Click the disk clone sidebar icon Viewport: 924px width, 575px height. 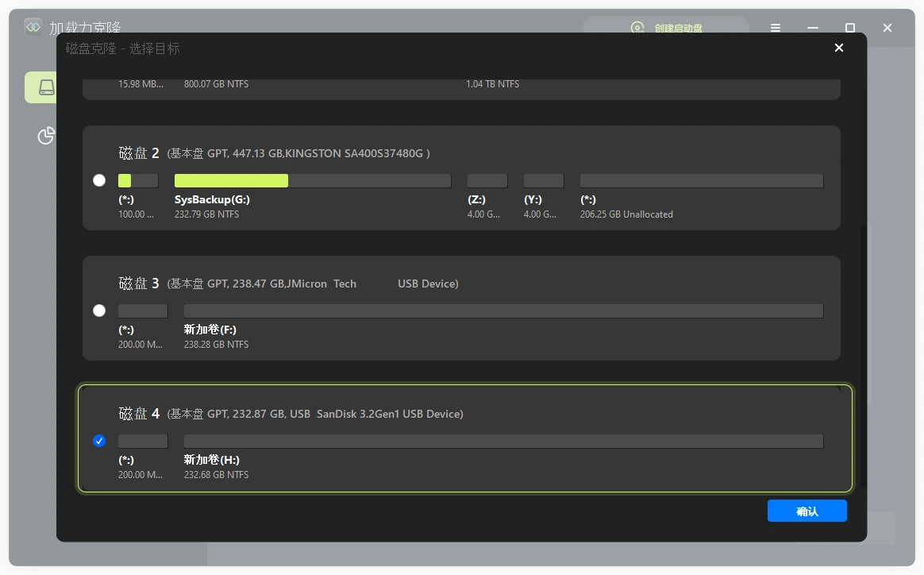pos(46,87)
